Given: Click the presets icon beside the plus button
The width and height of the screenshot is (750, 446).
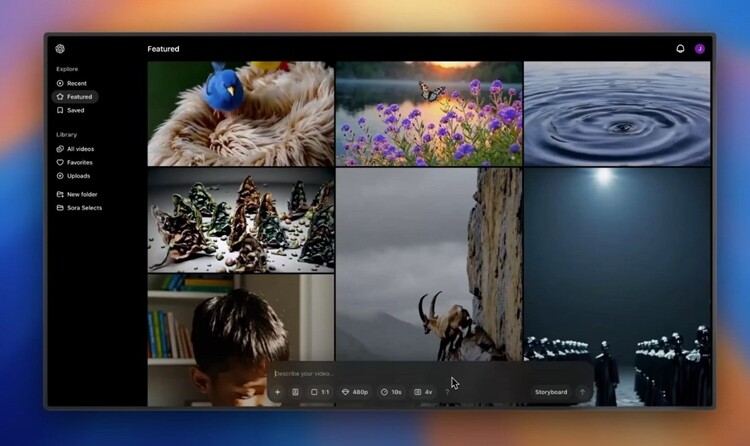Looking at the screenshot, I should [x=296, y=392].
